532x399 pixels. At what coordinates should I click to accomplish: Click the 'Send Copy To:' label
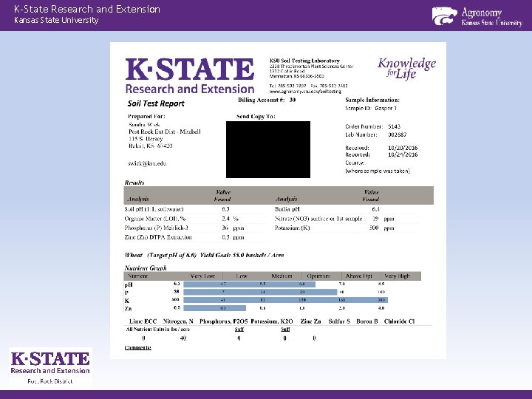256,117
